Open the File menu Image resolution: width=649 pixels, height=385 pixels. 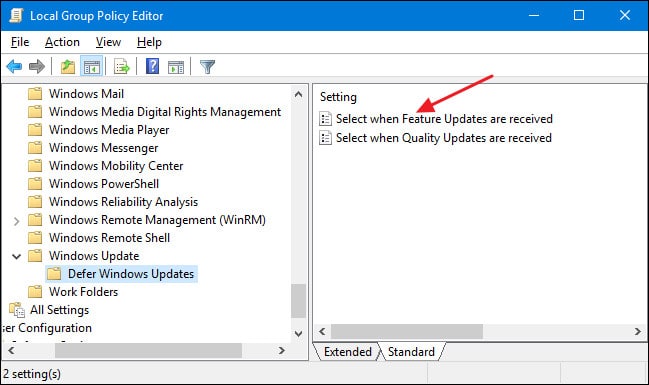(20, 42)
